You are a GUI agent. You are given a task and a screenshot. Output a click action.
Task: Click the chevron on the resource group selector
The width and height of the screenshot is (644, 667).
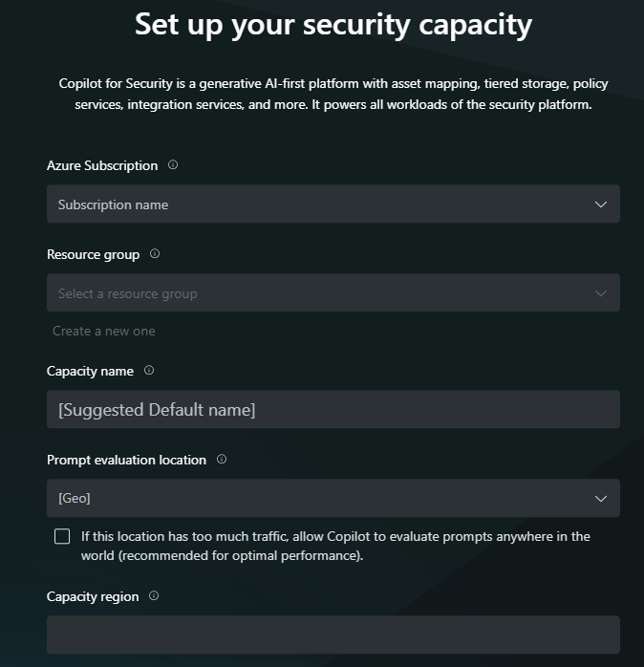(601, 293)
